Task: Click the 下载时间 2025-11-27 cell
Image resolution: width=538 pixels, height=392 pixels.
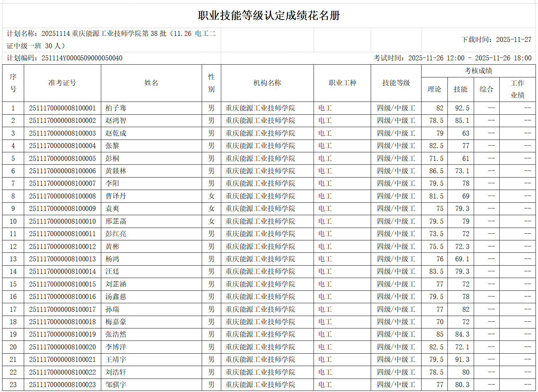Action: (496, 40)
